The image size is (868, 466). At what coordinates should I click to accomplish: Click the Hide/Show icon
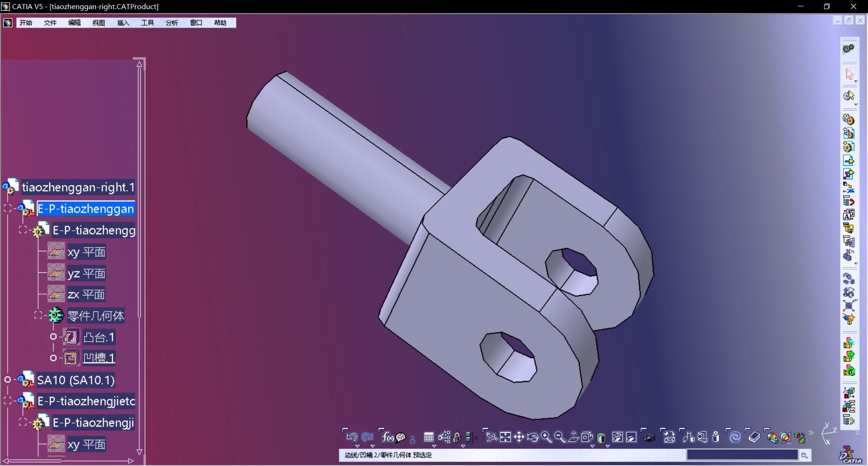(x=618, y=437)
